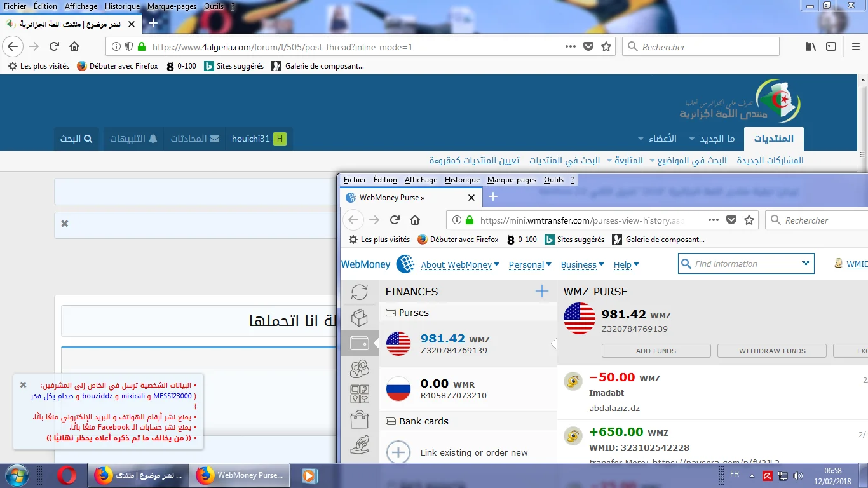The height and width of the screenshot is (488, 868).
Task: Launch Opera from the Windows taskbar
Action: click(x=66, y=475)
